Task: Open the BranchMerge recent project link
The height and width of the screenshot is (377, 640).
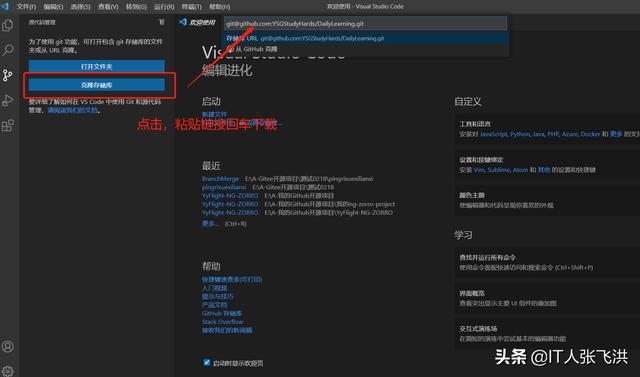Action: click(220, 179)
